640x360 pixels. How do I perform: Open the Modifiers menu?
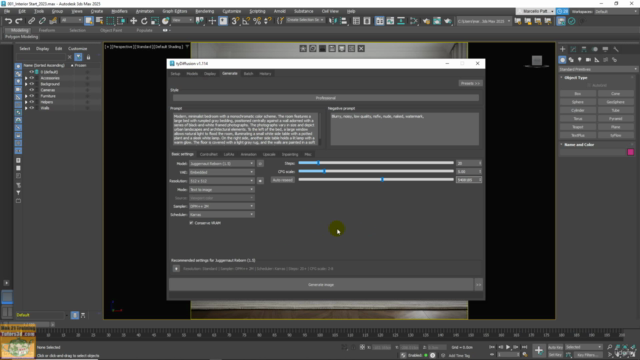[119, 11]
